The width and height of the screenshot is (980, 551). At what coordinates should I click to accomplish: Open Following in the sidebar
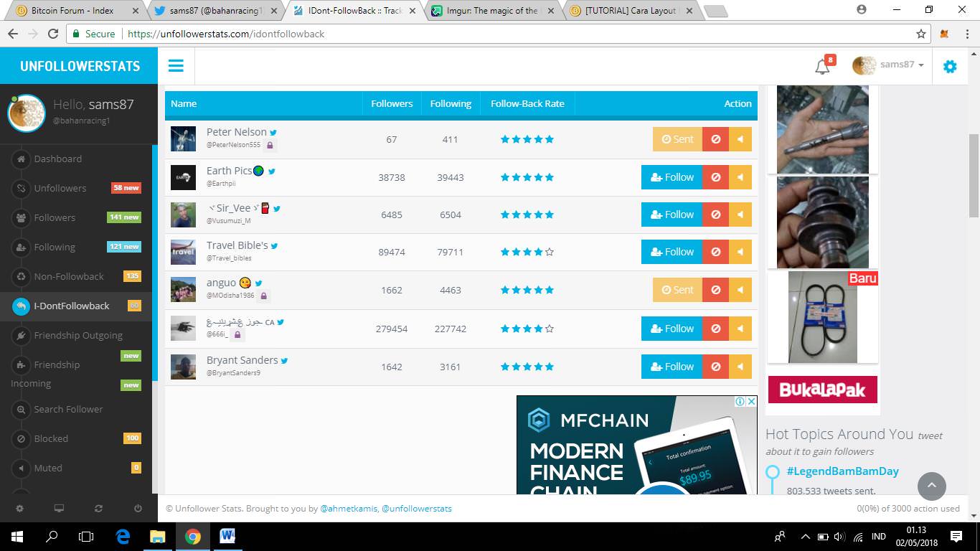point(55,248)
